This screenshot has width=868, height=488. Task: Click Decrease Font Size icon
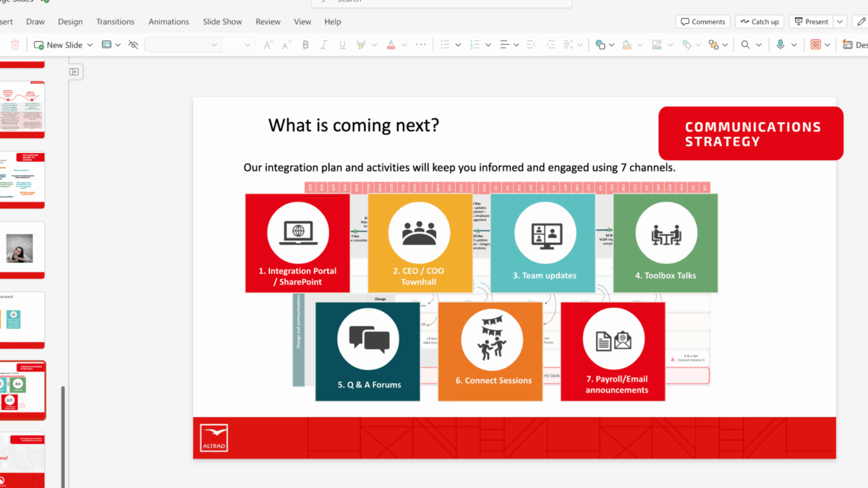coord(286,45)
